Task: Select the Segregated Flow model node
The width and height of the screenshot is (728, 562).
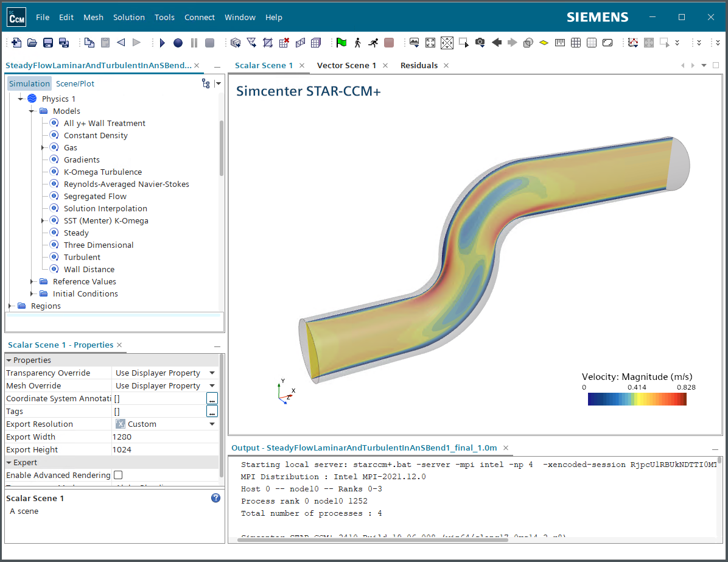Action: click(x=95, y=197)
